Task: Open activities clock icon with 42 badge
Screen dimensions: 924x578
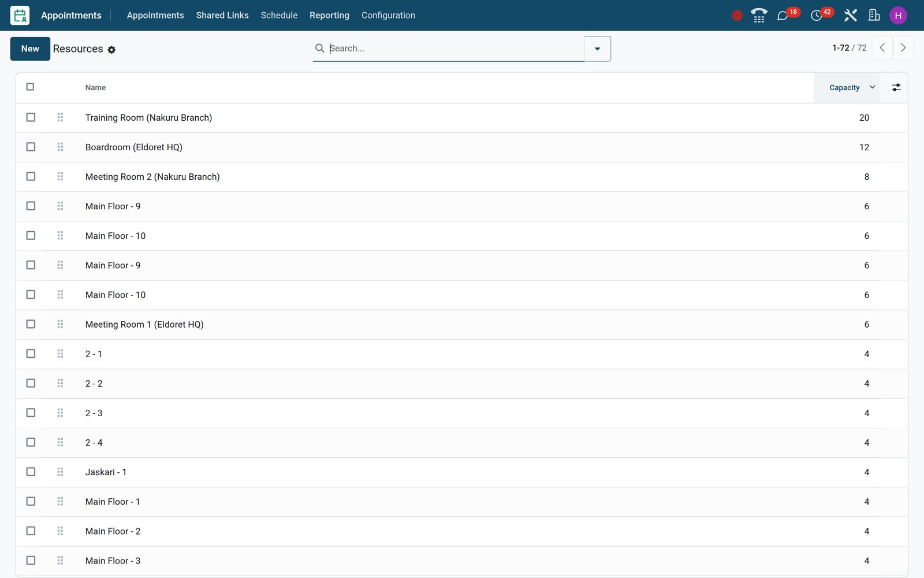Action: (x=816, y=16)
